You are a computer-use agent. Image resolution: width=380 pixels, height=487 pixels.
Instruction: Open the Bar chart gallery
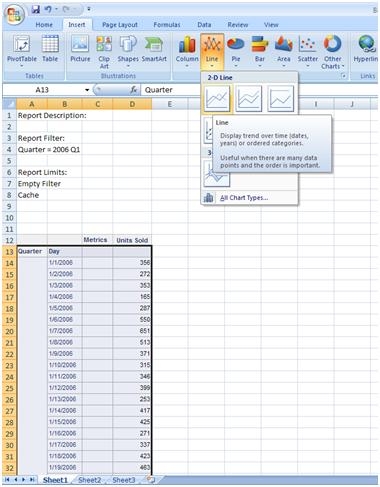[x=260, y=51]
